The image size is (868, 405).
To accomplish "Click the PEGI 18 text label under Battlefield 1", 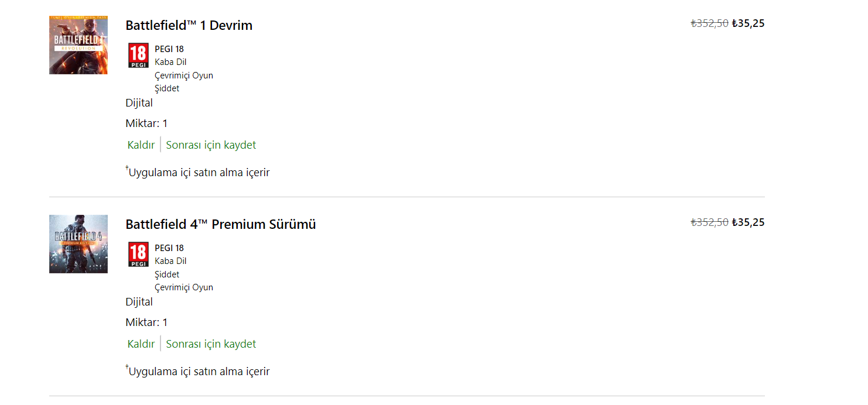I will point(169,49).
